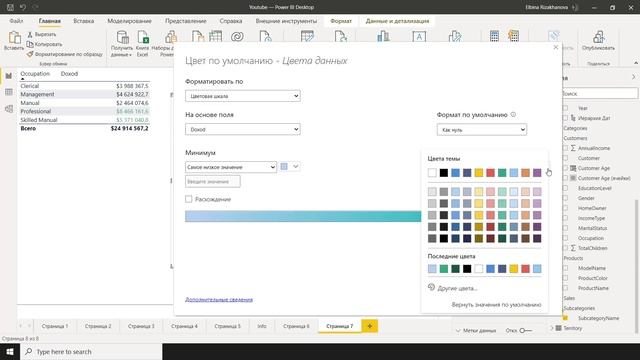The width and height of the screenshot is (640, 360).
Task: Click the plus icon to add new page
Action: click(x=369, y=326)
